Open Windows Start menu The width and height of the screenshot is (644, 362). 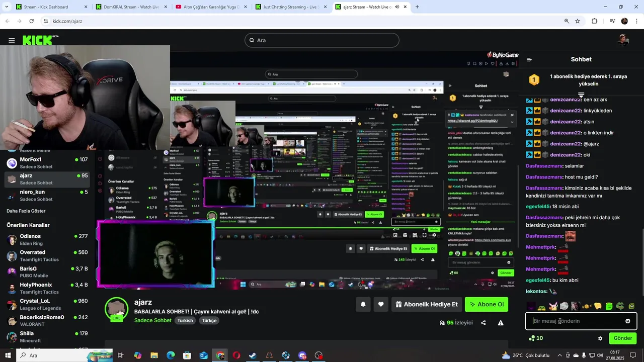pyautogui.click(x=8, y=355)
